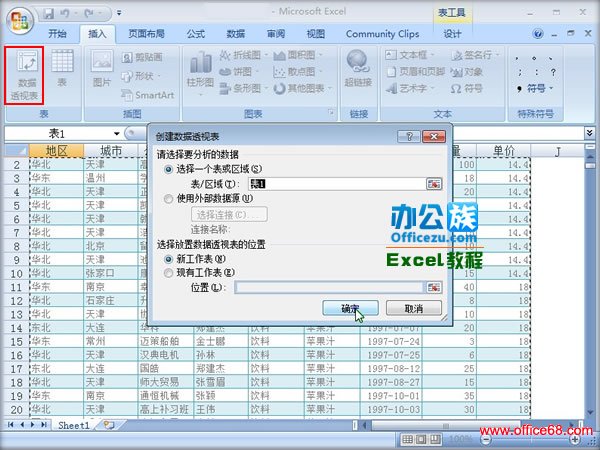Go to the last sheet with navigation arrow
Screen dimensions: 600x450
[44, 424]
